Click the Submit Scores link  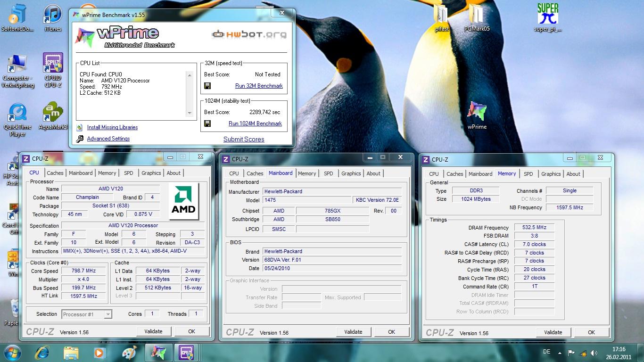pos(244,139)
